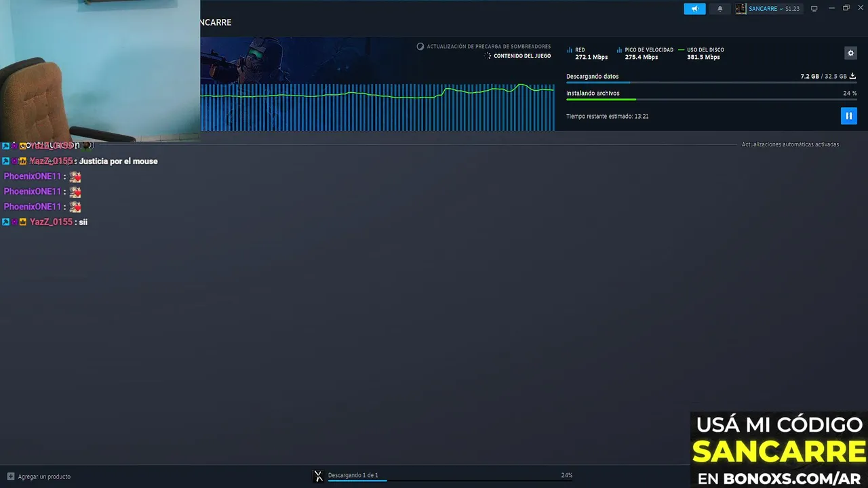This screenshot has width=868, height=488.
Task: Click the CONTENIDO DEL JUEGO label
Action: 522,56
